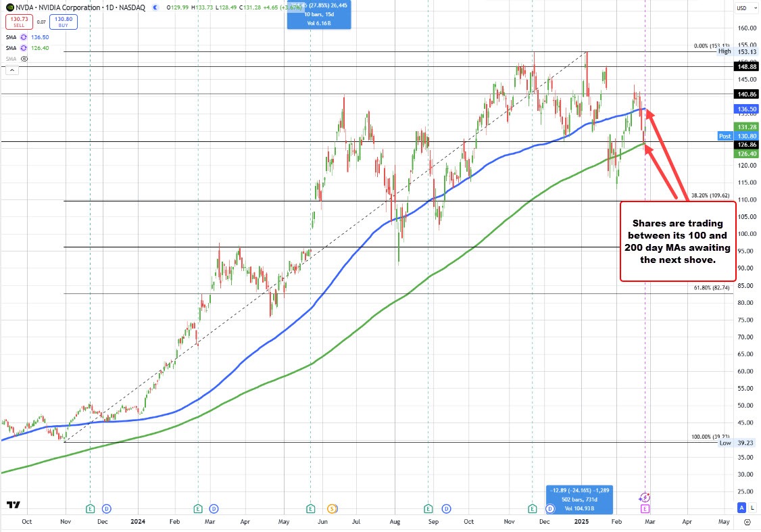Collapse the indicator legend with the up chevron
The height and width of the screenshot is (532, 761).
click(12, 70)
